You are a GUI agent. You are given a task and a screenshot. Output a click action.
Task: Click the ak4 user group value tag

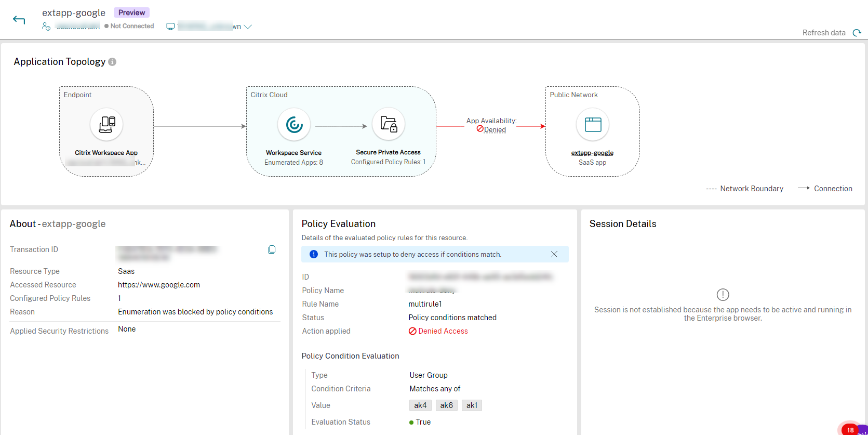(x=420, y=405)
